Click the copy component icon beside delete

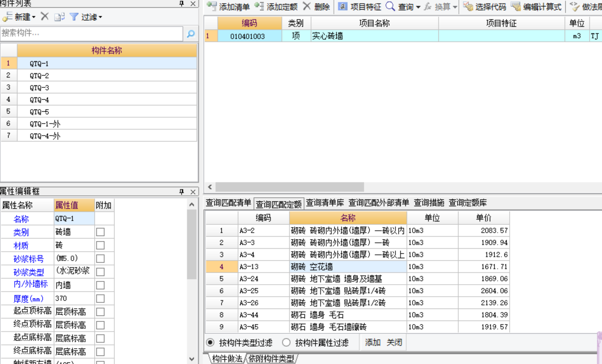pyautogui.click(x=59, y=16)
